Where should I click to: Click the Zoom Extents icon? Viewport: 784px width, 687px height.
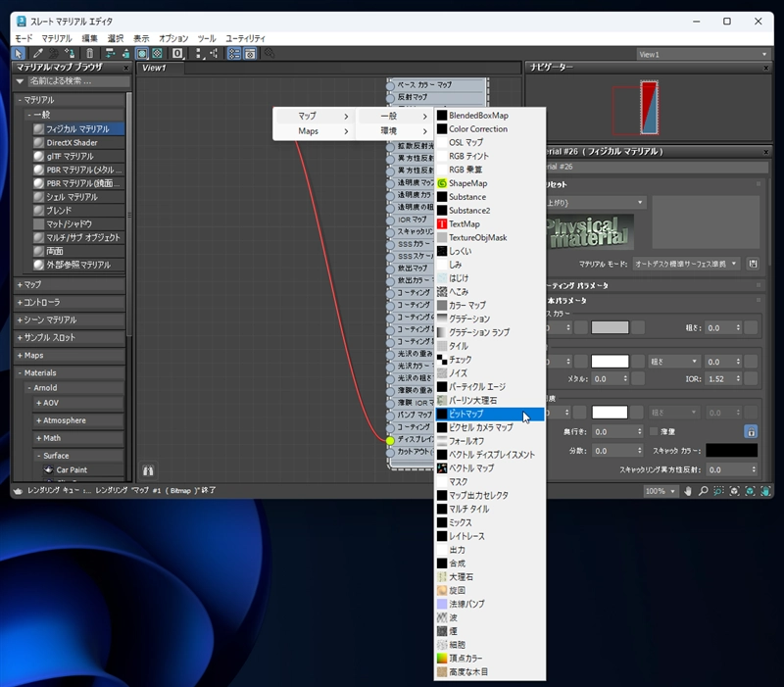coord(734,491)
